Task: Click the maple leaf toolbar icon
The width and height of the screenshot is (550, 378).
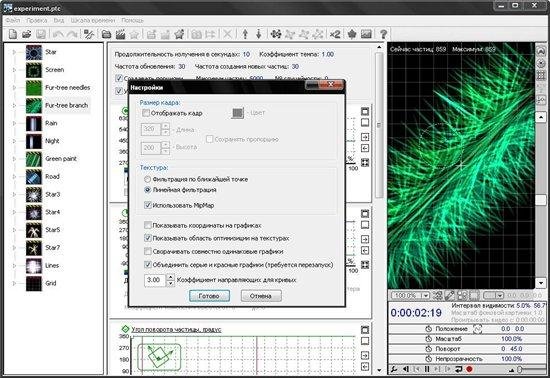Action: click(x=352, y=34)
